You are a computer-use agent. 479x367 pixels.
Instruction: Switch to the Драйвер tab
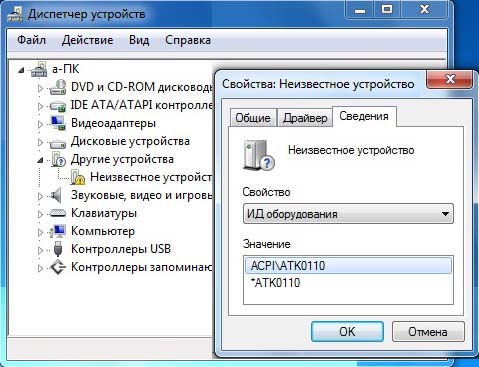(305, 118)
